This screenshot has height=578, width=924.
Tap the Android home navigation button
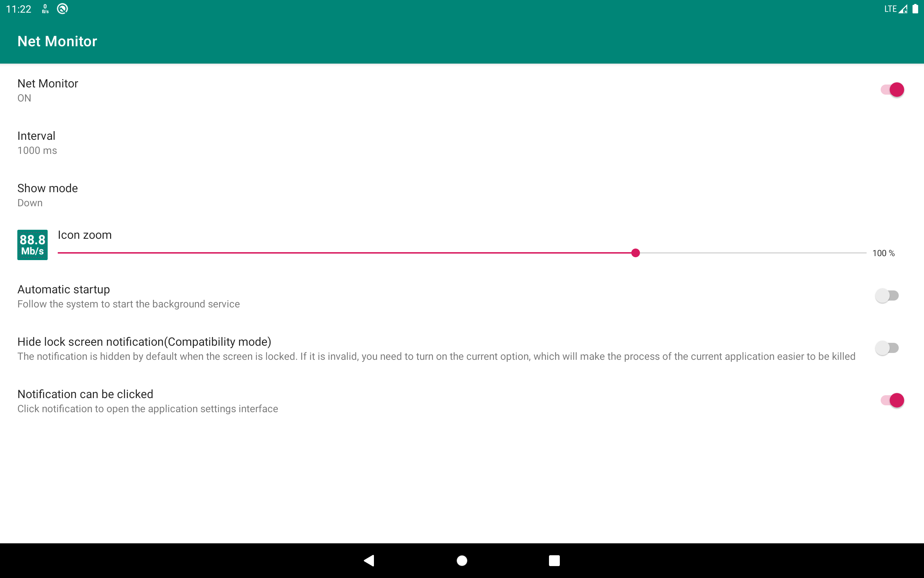click(462, 561)
